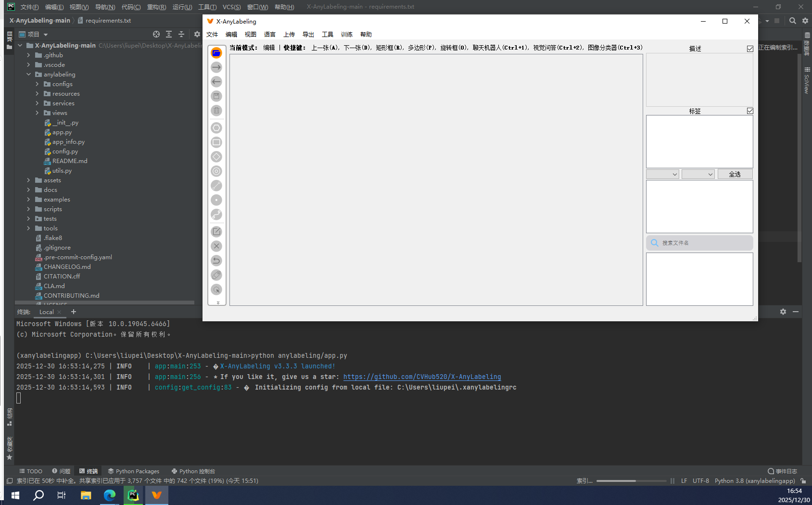
Task: Open the 训练 menu in X-AnyLabeling
Action: (347, 35)
